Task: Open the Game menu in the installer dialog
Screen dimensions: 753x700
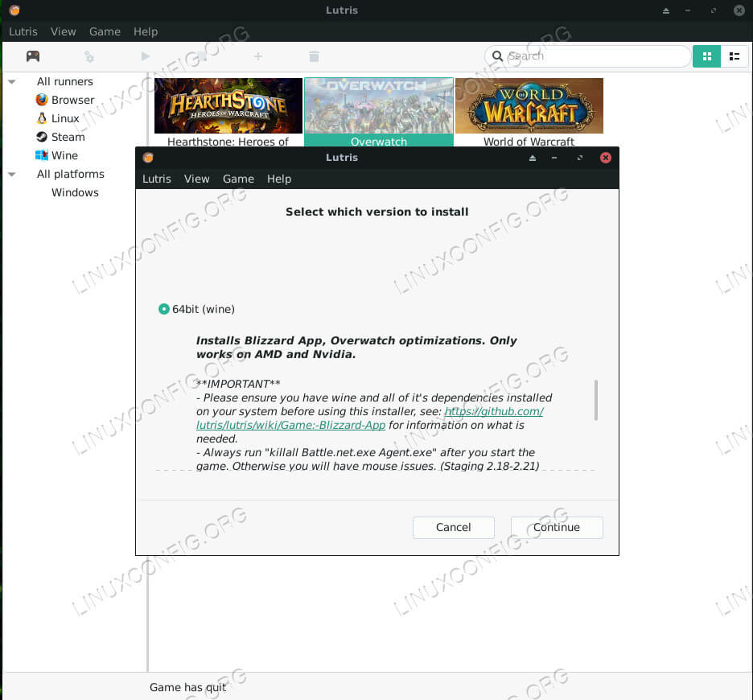Action: coord(238,179)
